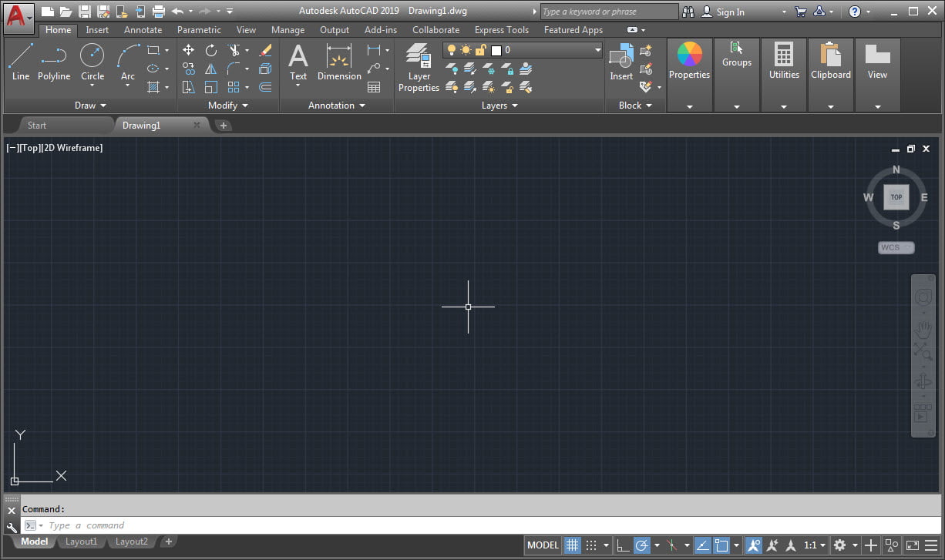The height and width of the screenshot is (560, 945).
Task: Click the Rectangle tool icon
Action: [153, 50]
